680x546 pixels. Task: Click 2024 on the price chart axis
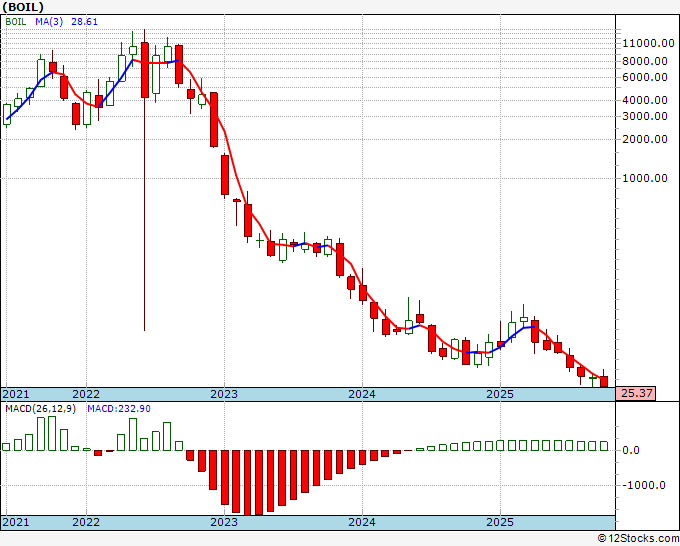pyautogui.click(x=362, y=394)
